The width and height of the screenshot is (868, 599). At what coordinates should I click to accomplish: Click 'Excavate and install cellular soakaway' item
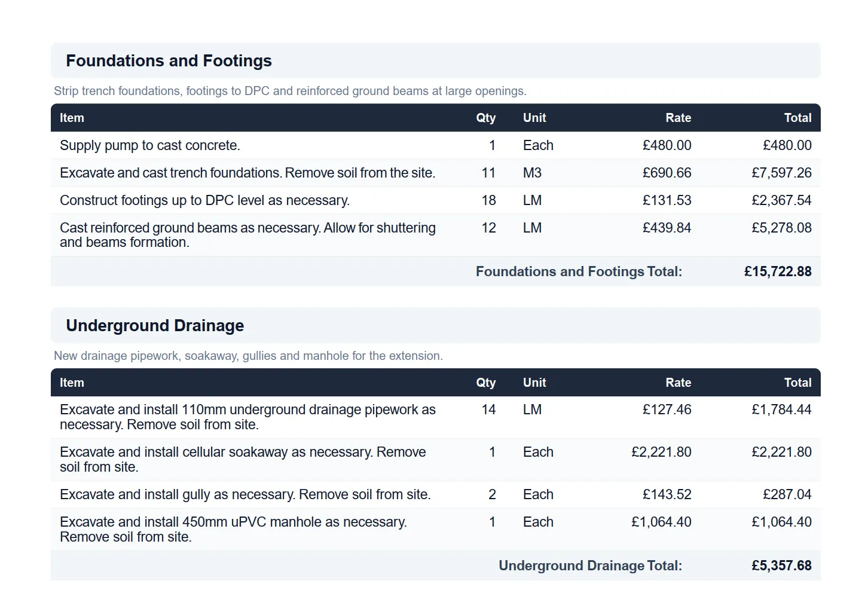tap(243, 460)
